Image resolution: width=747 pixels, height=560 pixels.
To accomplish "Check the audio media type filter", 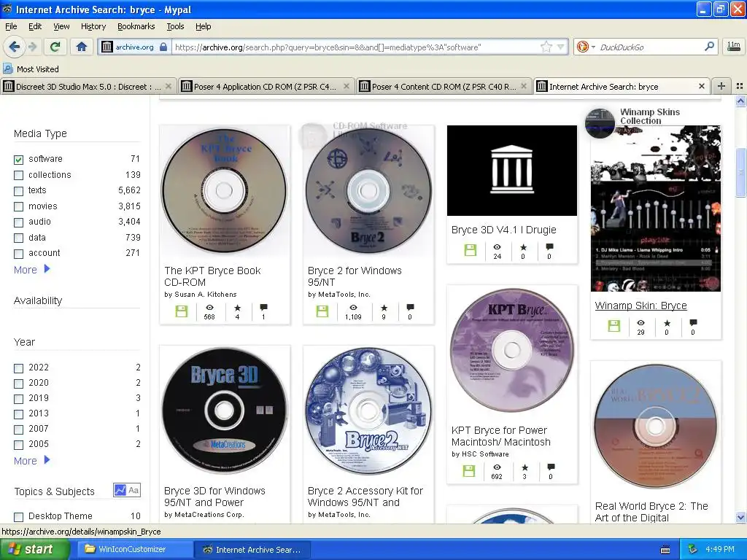I will [x=18, y=222].
